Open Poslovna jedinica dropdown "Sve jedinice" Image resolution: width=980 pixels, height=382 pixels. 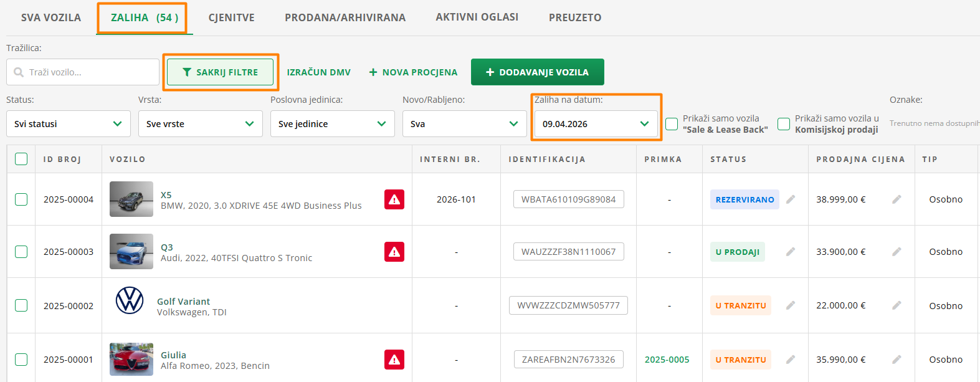[x=333, y=124]
